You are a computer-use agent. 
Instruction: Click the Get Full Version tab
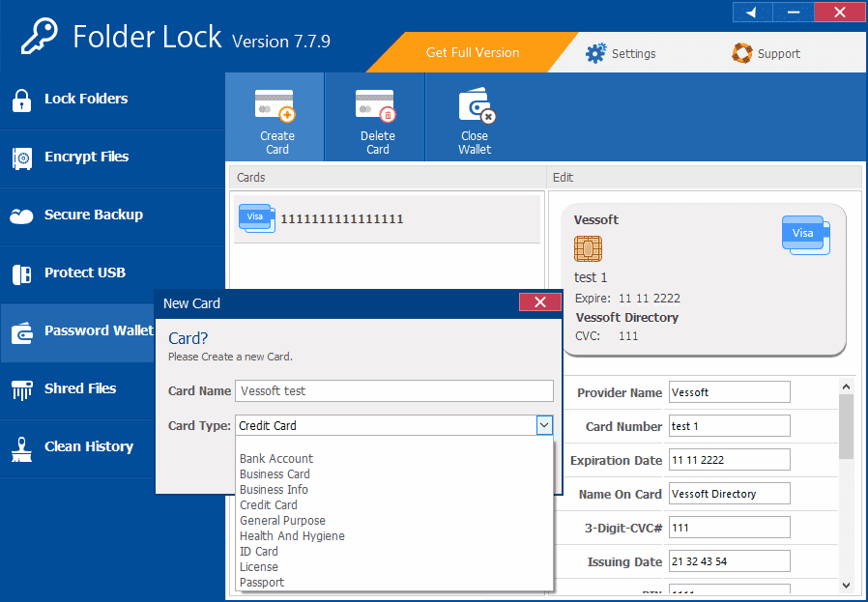[x=473, y=52]
